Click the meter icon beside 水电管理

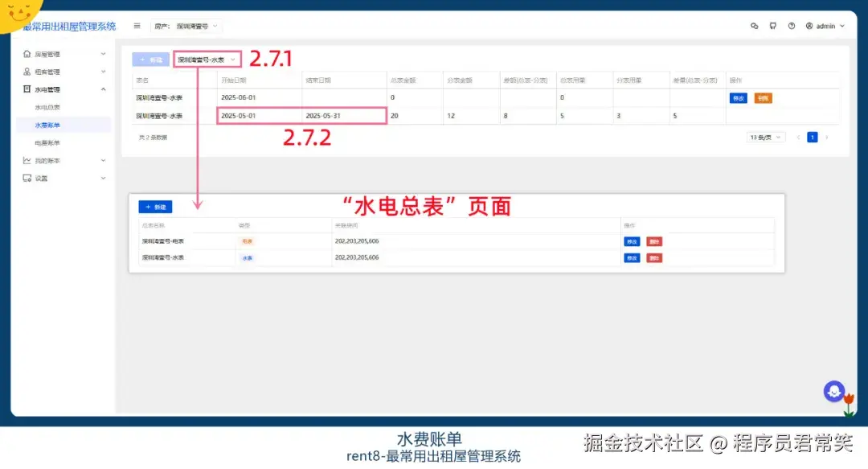point(27,89)
